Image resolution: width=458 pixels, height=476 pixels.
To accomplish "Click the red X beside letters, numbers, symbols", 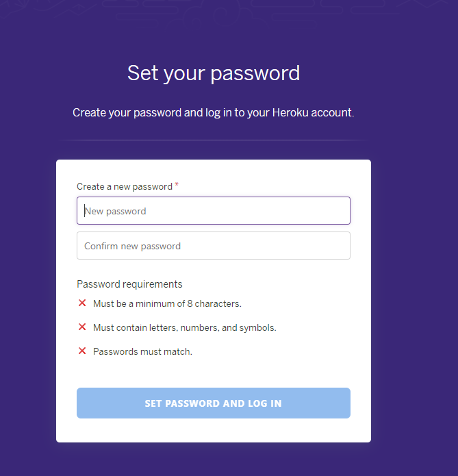I will point(82,327).
